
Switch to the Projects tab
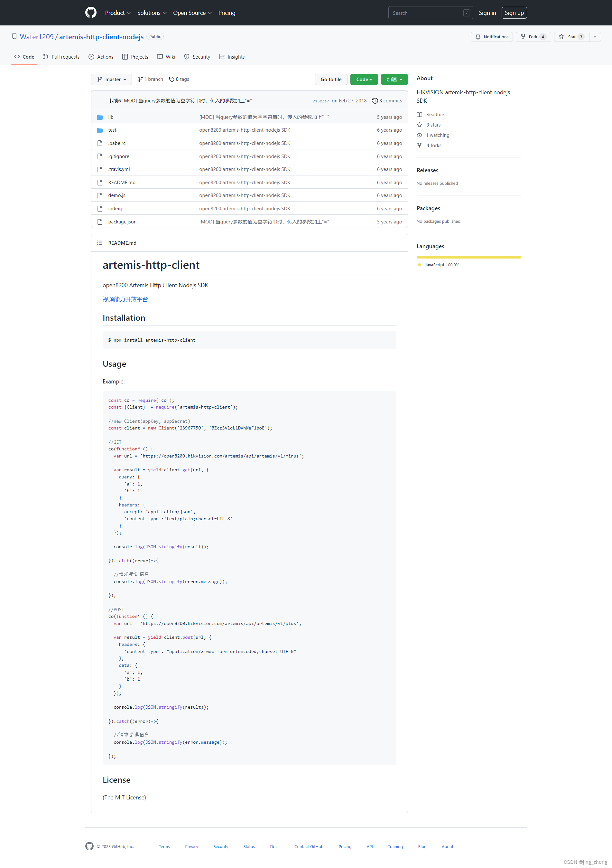click(x=135, y=57)
